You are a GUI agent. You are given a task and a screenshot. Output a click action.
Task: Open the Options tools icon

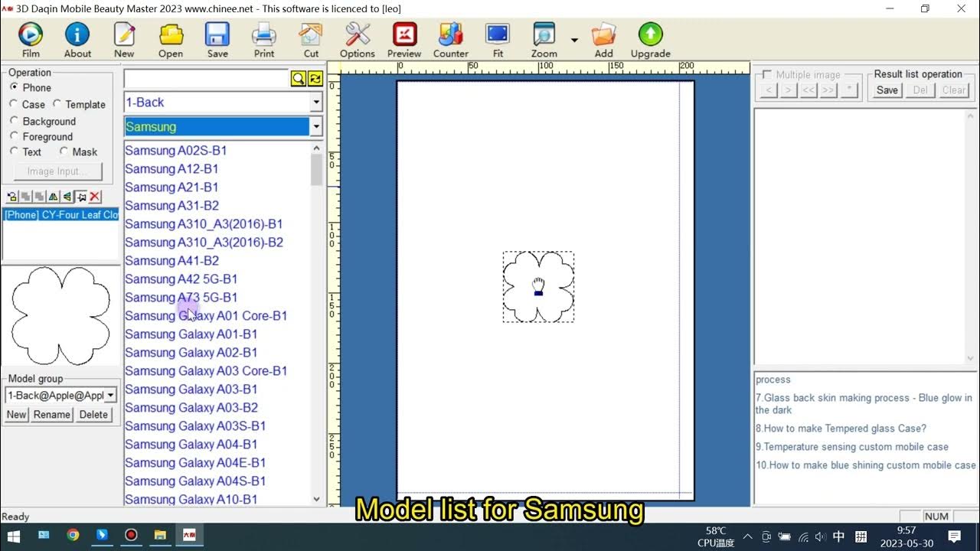coord(358,34)
